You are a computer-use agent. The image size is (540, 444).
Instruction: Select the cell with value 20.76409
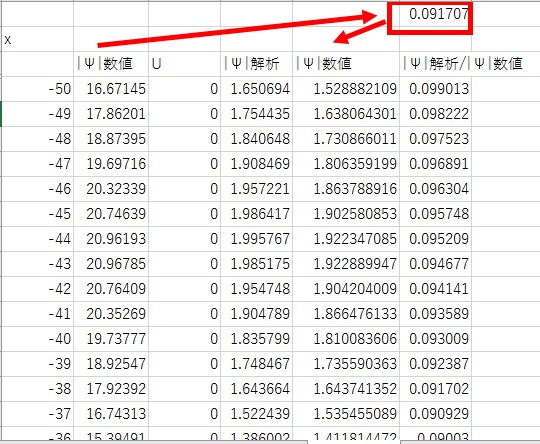[111, 289]
